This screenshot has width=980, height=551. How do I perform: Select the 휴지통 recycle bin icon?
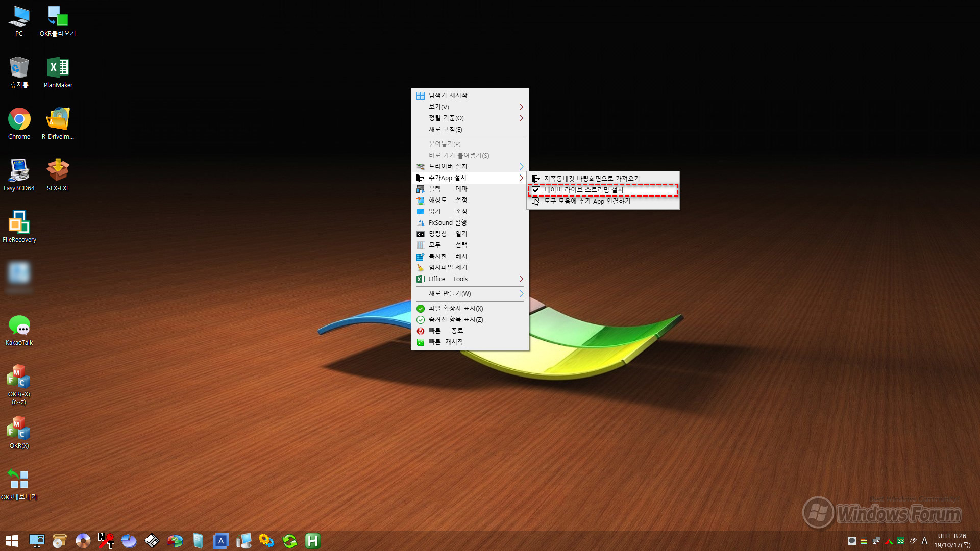[x=19, y=72]
